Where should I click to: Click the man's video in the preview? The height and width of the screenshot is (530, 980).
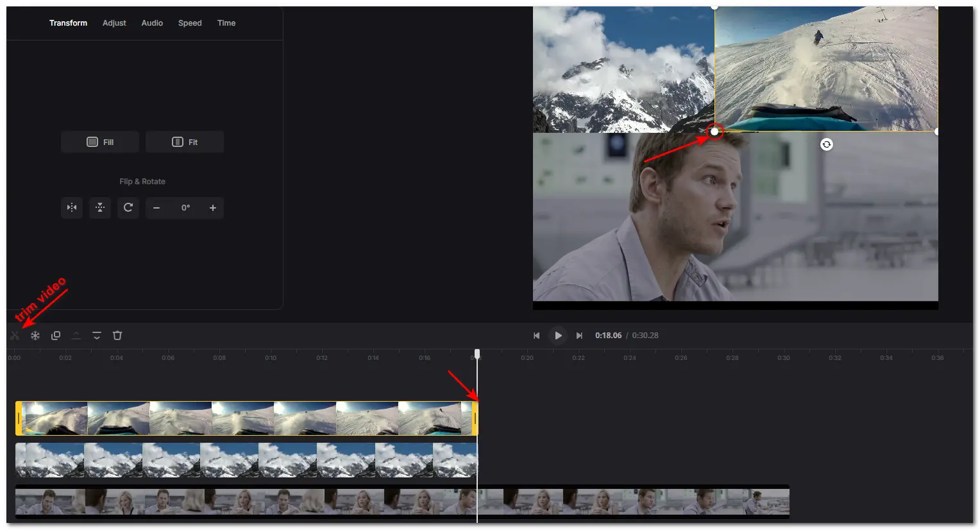pos(736,217)
